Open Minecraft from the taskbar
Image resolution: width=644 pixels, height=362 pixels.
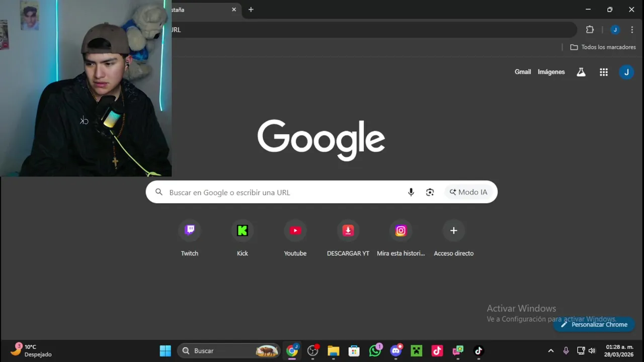[417, 350]
